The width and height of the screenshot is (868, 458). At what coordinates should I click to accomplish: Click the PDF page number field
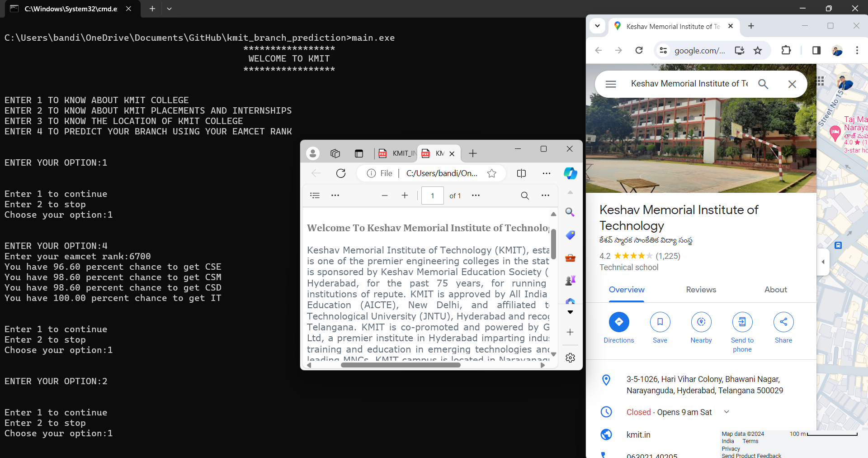point(433,196)
